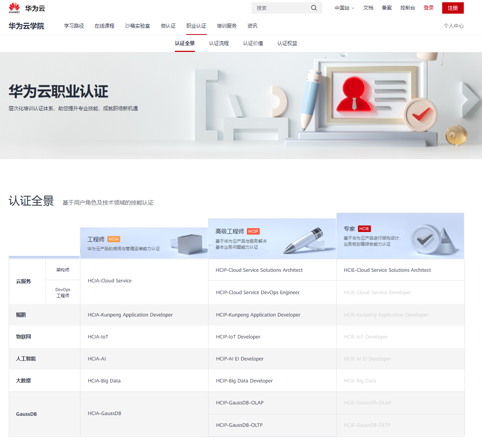
Task: Click HCIE-GaussDB-OLAP entry
Action: (367, 403)
